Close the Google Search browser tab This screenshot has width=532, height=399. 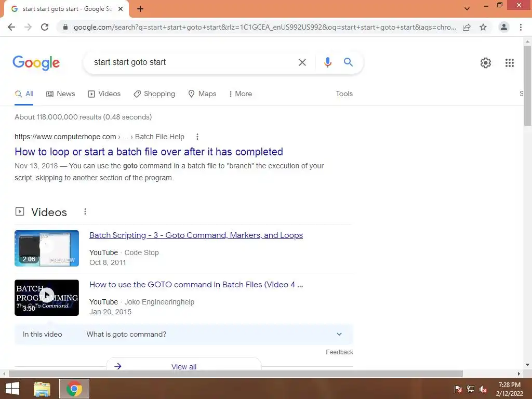pos(121,9)
